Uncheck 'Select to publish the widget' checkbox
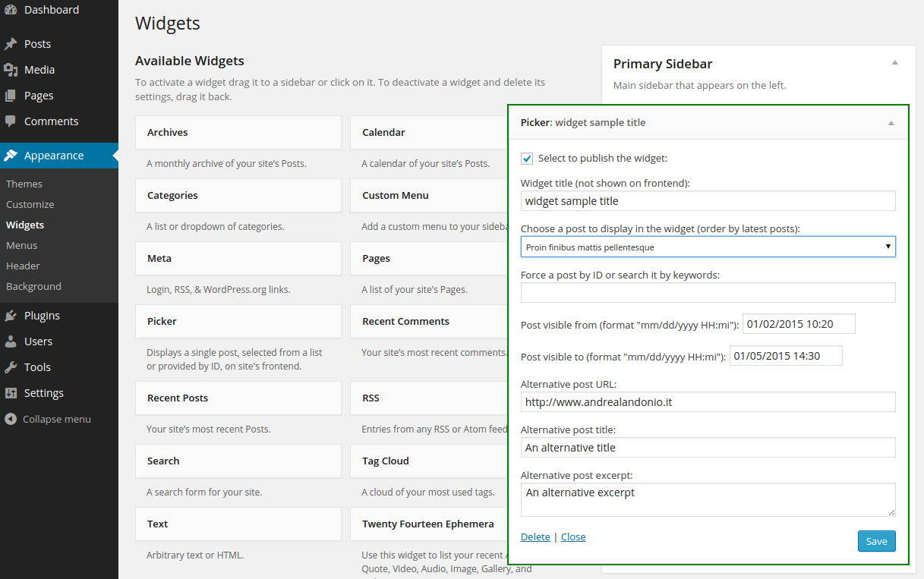The image size is (924, 579). tap(527, 159)
